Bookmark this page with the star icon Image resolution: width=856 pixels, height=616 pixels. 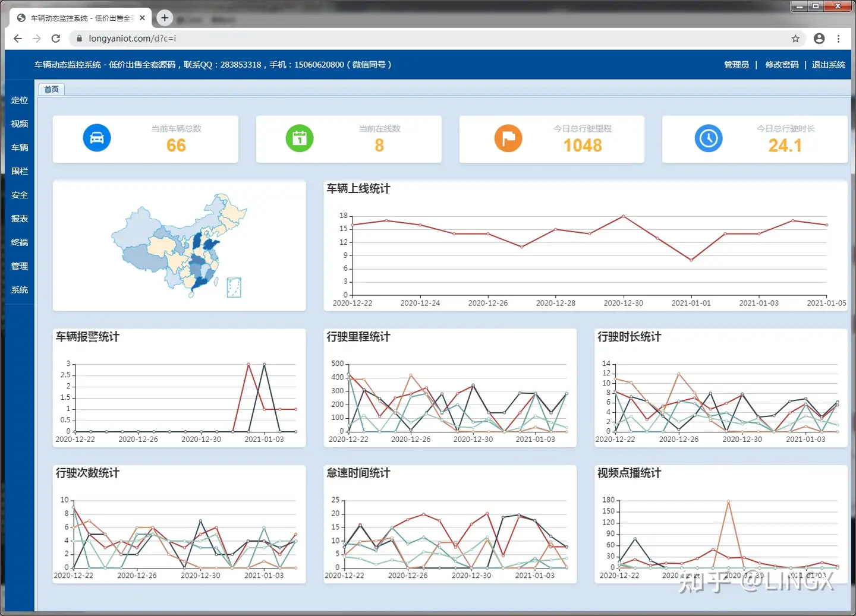[x=795, y=39]
